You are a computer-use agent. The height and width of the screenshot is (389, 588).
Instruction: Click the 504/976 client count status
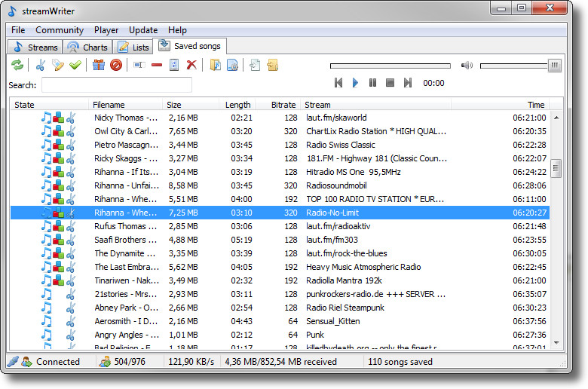click(130, 362)
